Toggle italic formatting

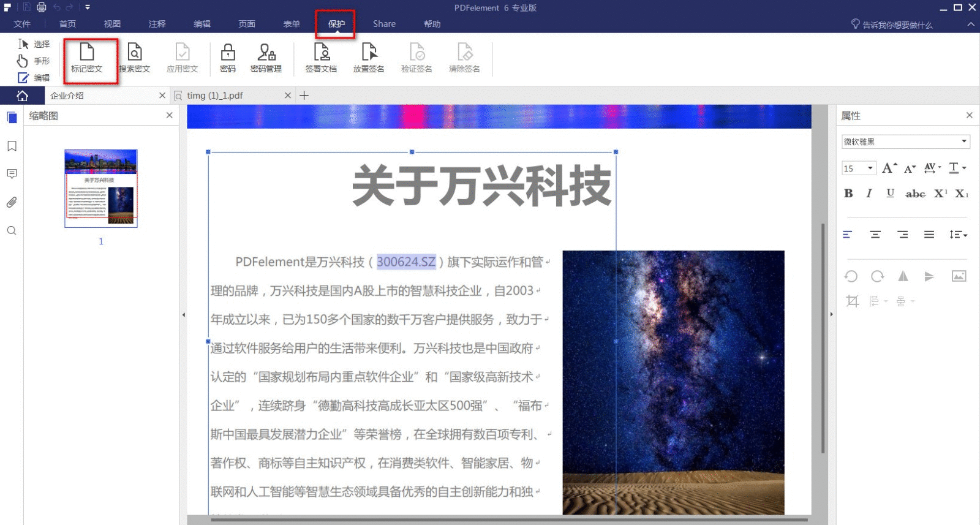pyautogui.click(x=869, y=194)
